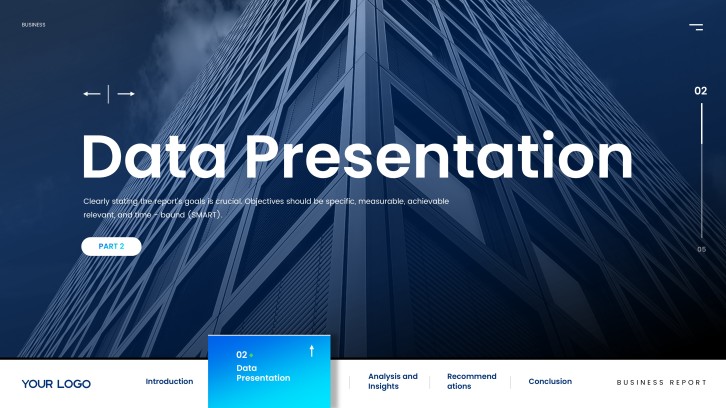Open the Recommendations tab

coord(471,381)
